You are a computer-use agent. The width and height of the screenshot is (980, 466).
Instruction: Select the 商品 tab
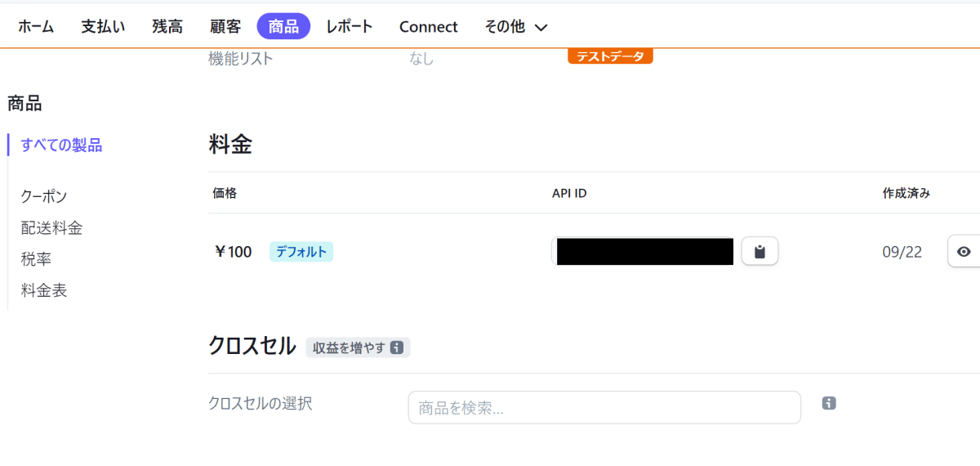click(283, 26)
